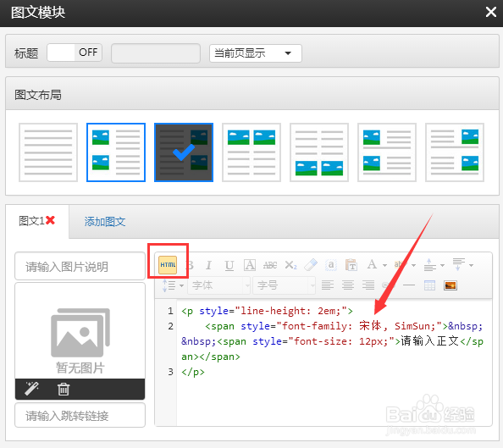Select the checked text-left images-right layout
Screen dimensions: 503x448
point(184,152)
